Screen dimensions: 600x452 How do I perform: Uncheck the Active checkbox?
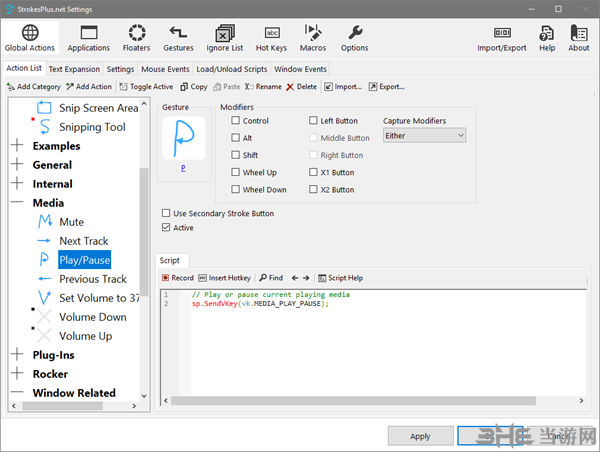coord(166,227)
